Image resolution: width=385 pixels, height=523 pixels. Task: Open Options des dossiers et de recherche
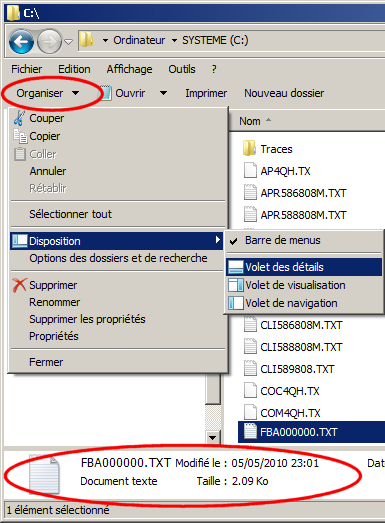coord(118,258)
